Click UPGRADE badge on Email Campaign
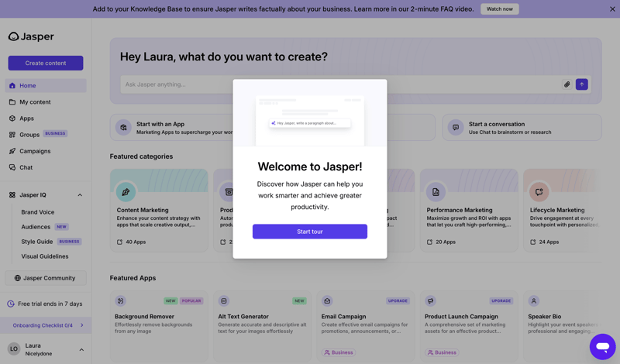The width and height of the screenshot is (620, 364). (398, 300)
